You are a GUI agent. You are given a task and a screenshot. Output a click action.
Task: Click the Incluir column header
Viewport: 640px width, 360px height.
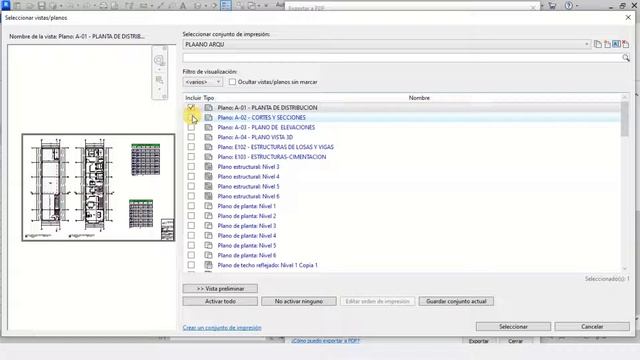click(193, 98)
